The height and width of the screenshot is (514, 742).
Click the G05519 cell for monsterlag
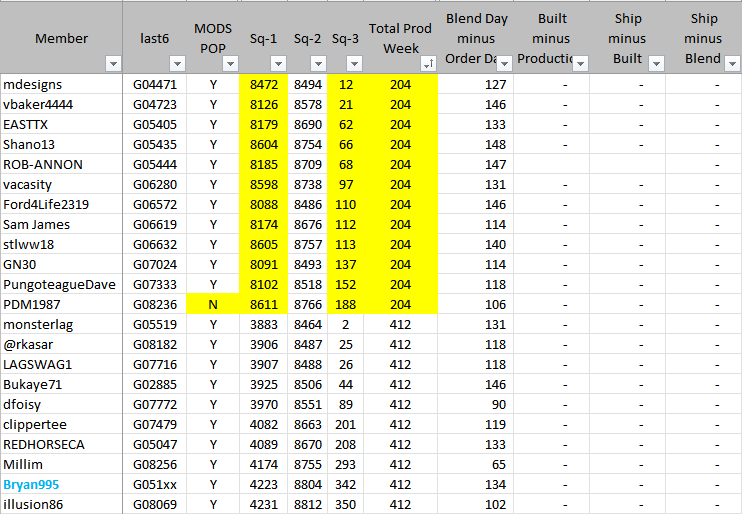(155, 325)
